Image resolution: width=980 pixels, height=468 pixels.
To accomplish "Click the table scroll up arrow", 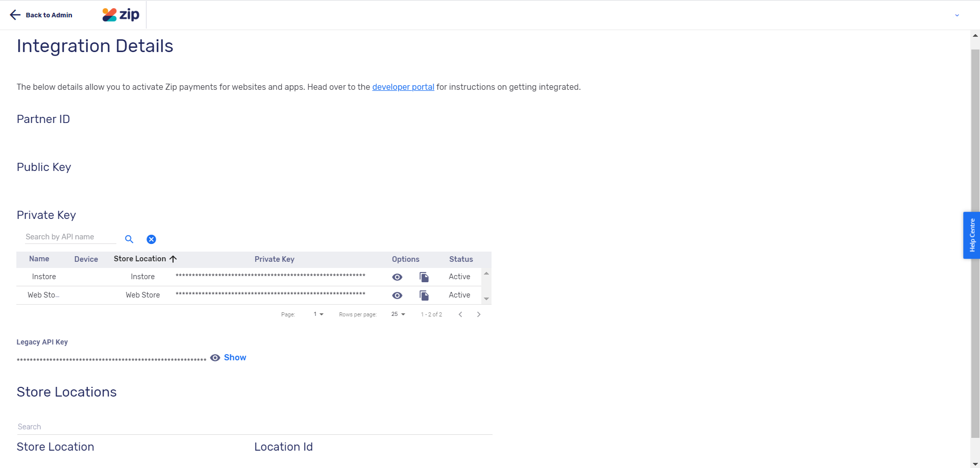I will (x=486, y=274).
